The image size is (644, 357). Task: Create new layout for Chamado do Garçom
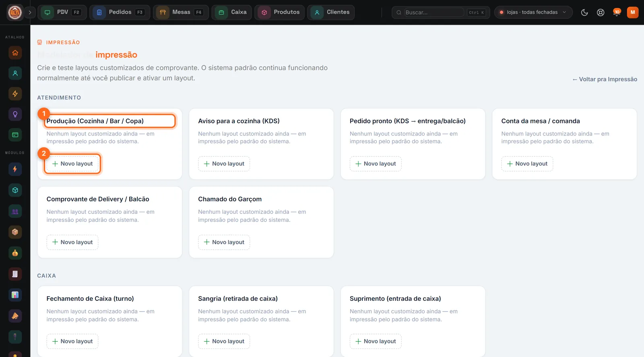coord(224,242)
